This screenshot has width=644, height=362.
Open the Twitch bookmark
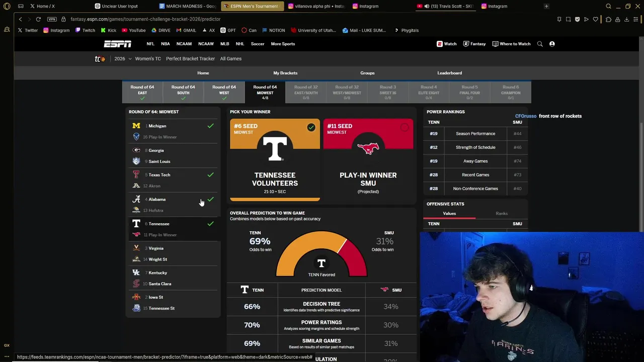85,30
